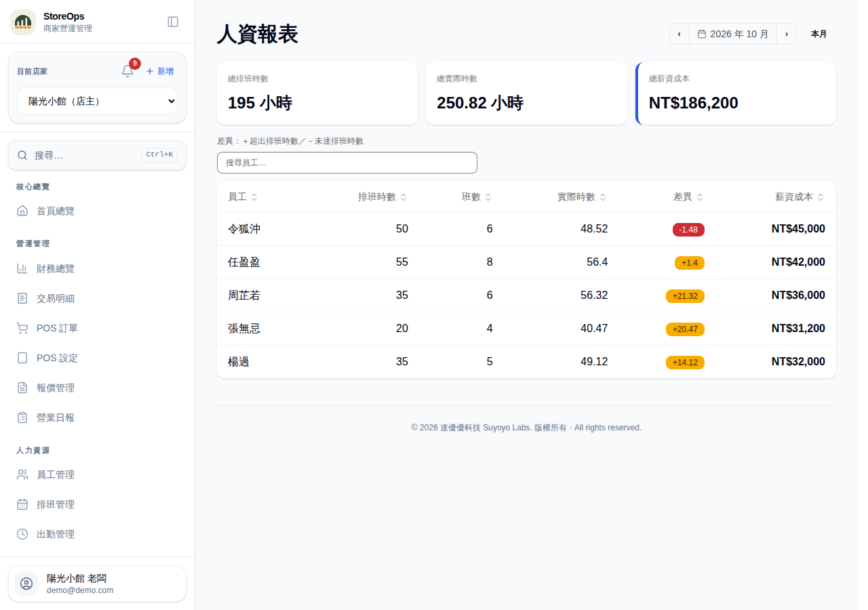
Task: Click the search magnifier icon in sidebar
Action: tap(22, 155)
